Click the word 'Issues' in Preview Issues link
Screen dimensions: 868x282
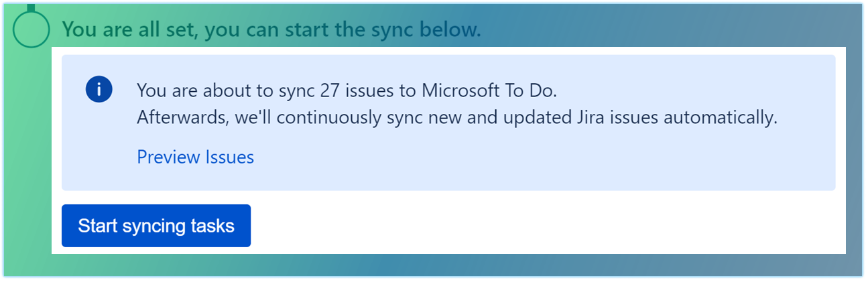pyautogui.click(x=229, y=157)
